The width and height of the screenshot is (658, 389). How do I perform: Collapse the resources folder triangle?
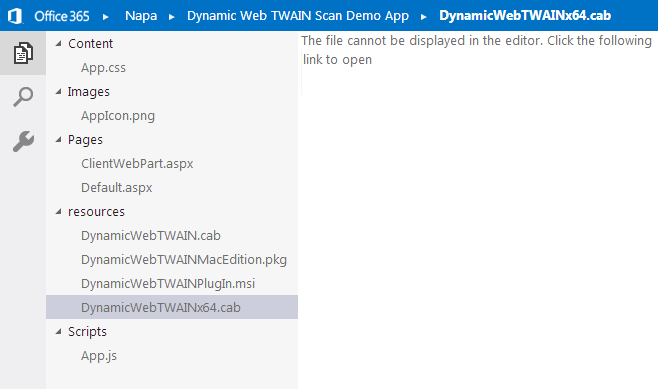coord(58,211)
